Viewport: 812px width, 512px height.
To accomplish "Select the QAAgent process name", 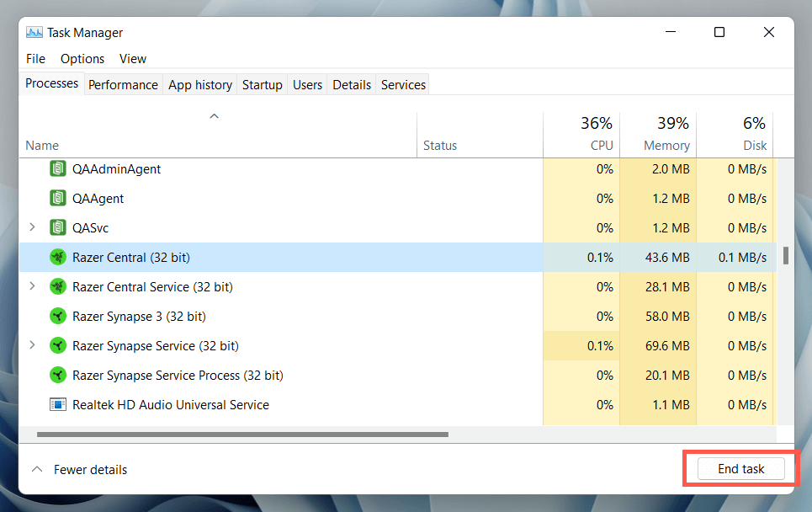I will click(98, 199).
